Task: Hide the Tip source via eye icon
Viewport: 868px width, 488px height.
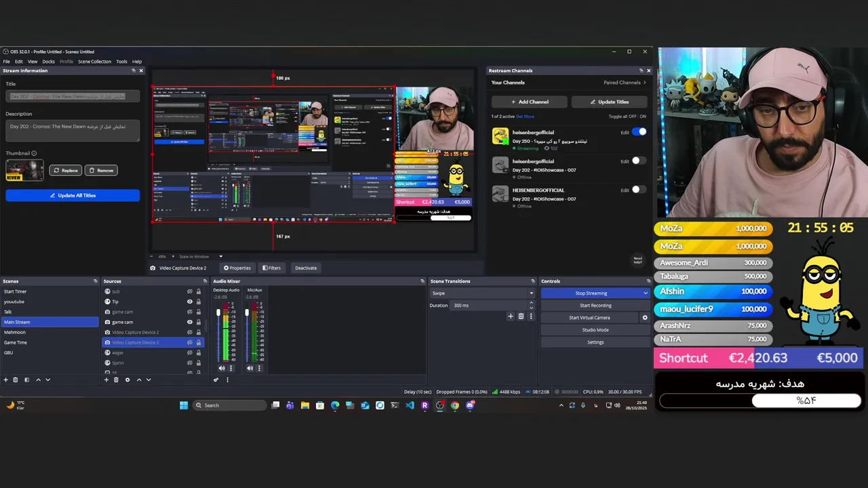Action: tap(190, 302)
